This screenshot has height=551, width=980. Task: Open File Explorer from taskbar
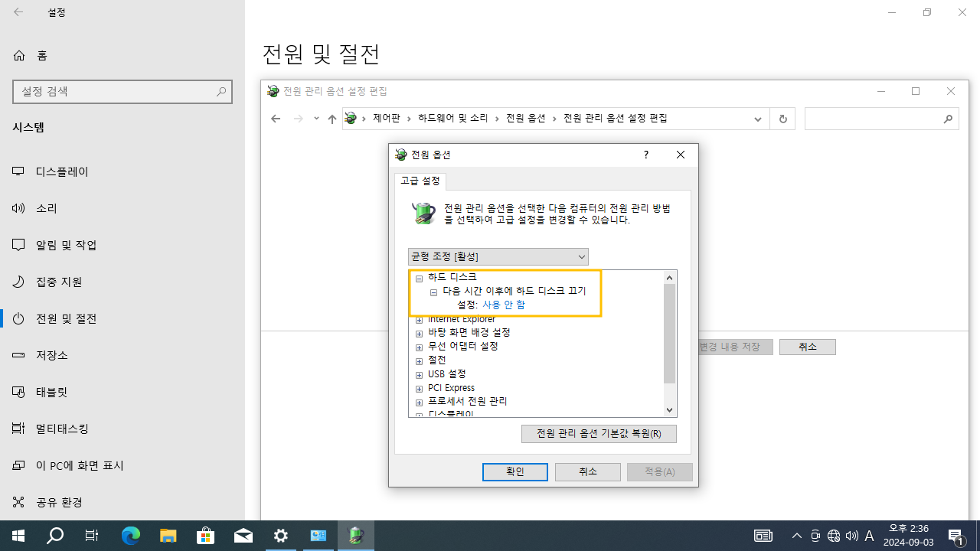point(168,536)
